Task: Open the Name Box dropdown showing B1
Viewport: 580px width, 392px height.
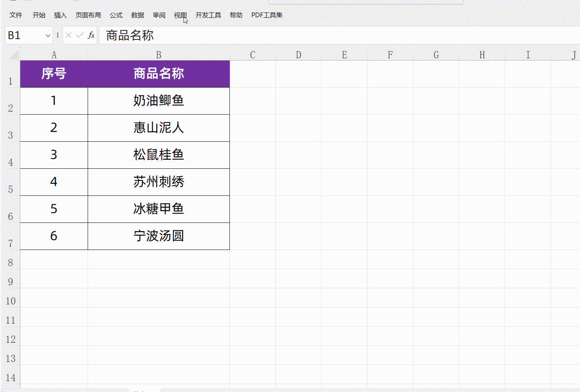Action: pos(47,35)
